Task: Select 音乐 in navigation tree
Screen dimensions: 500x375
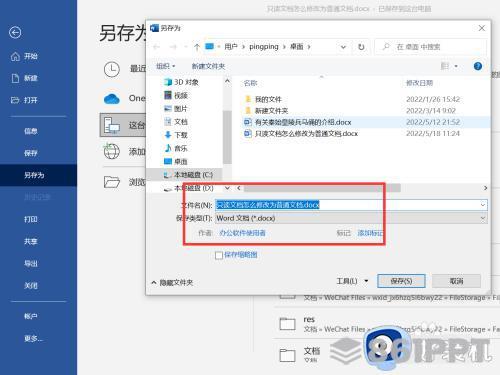Action: tap(176, 148)
